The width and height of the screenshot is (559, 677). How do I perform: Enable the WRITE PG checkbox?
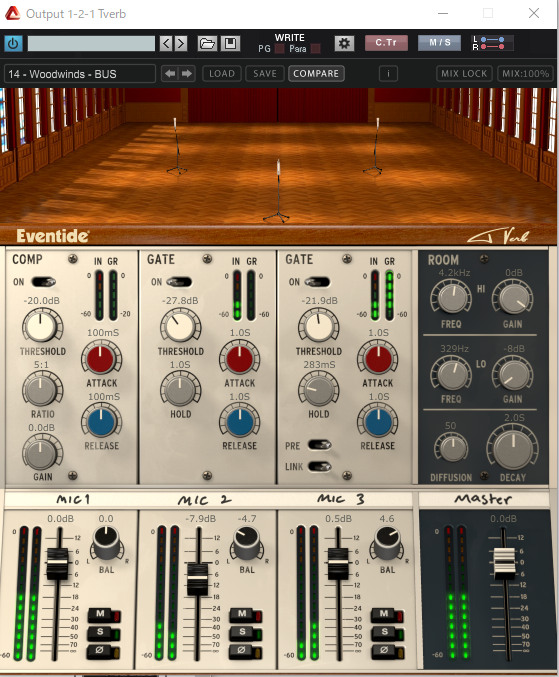pos(279,49)
